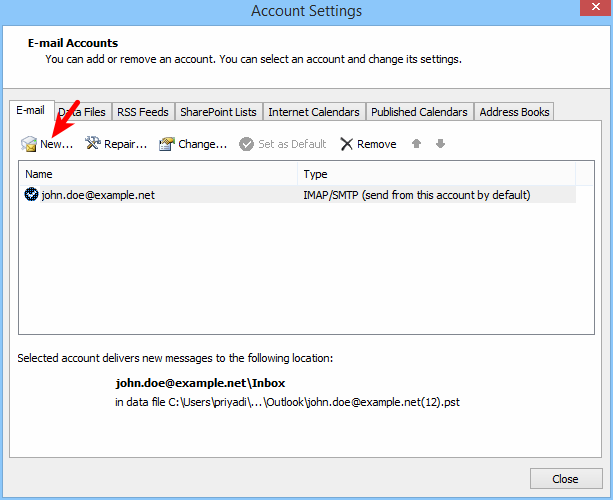This screenshot has height=500, width=613.
Task: Open the Internet Calendars tab
Action: (x=314, y=112)
